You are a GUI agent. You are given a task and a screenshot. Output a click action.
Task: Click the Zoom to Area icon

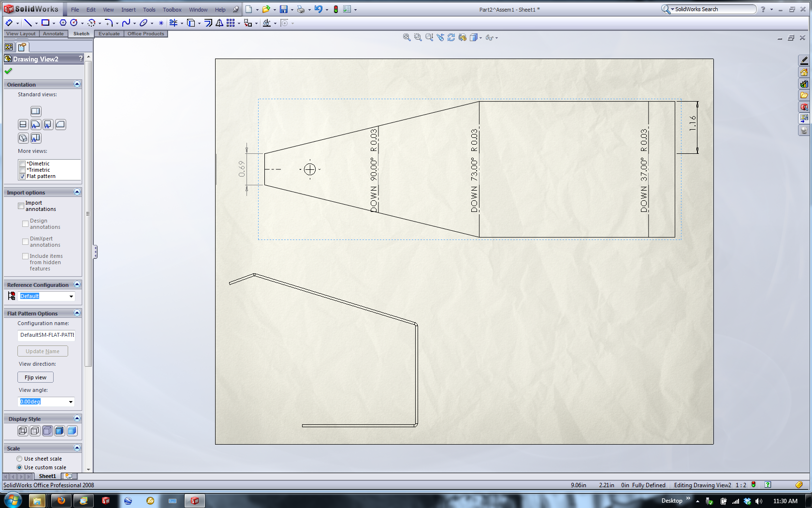point(418,37)
